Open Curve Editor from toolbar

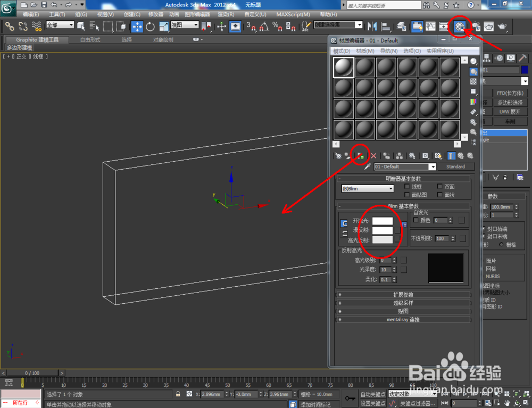point(430,26)
